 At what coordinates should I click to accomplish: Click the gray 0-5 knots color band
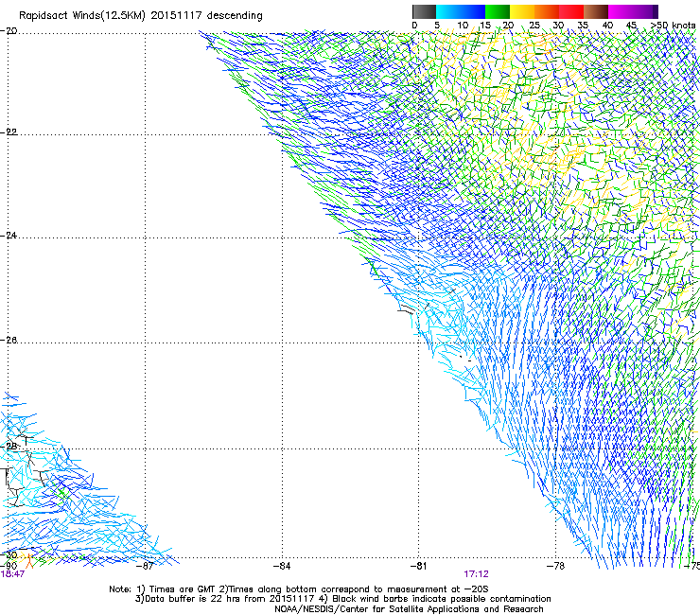[x=424, y=11]
